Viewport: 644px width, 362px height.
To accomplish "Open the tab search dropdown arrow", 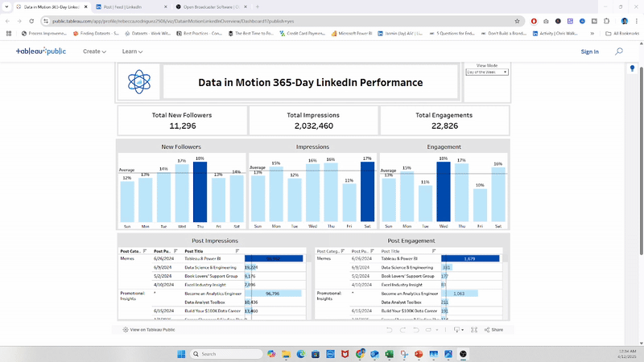I will click(6, 7).
